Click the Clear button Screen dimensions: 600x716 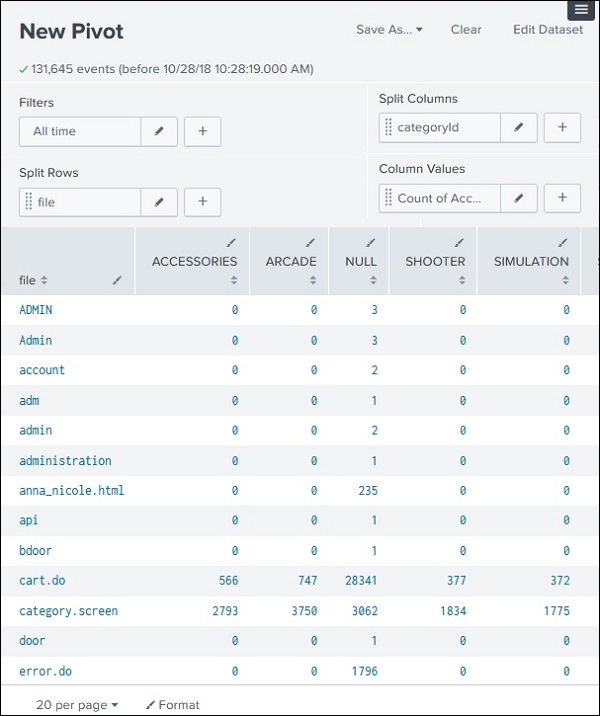[x=466, y=30]
